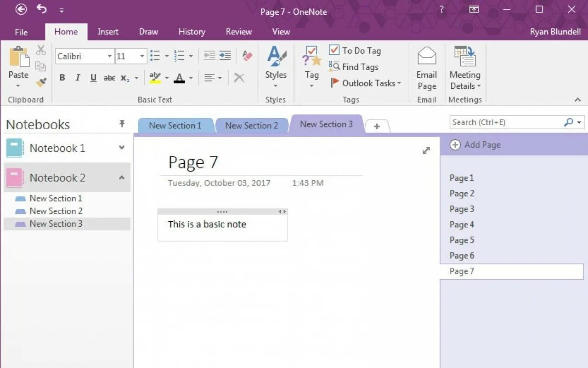
Task: Check the To Do Tag checkbox
Action: coord(334,50)
